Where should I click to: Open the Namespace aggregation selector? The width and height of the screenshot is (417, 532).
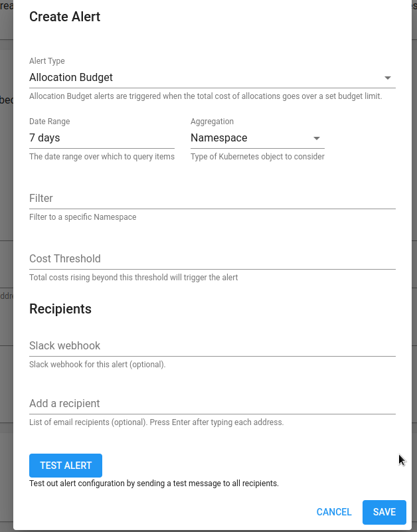tap(258, 138)
